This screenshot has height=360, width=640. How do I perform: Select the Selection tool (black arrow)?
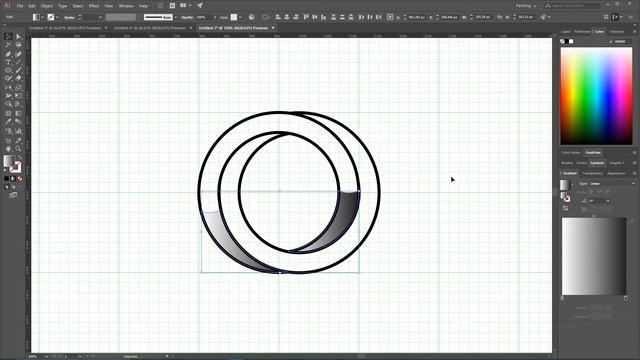(8, 37)
